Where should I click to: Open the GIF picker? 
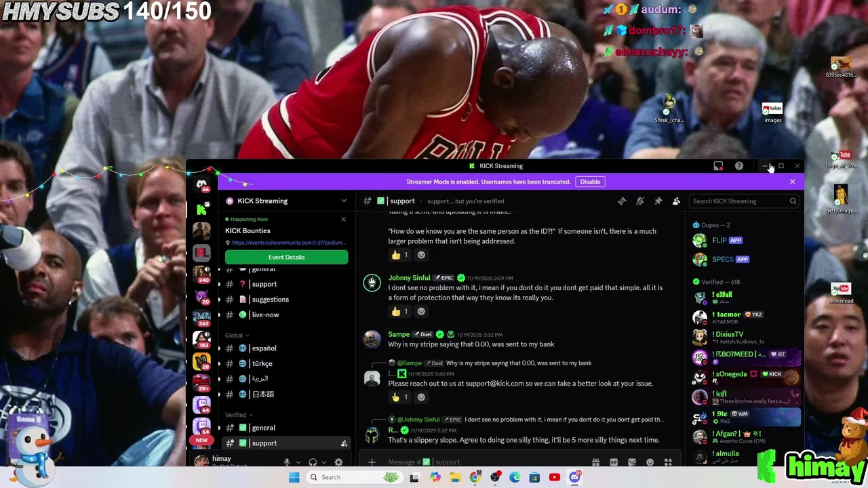coord(614,462)
